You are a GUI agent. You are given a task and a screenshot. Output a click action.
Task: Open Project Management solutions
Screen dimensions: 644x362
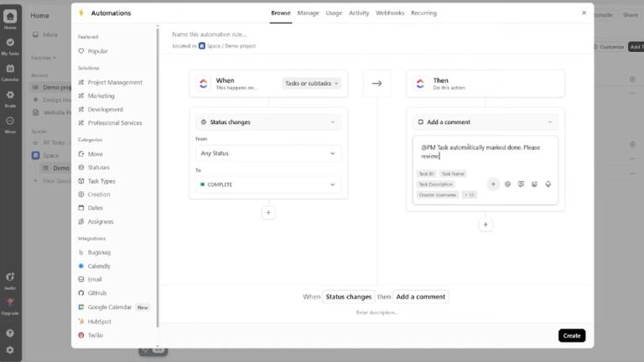tap(110, 82)
